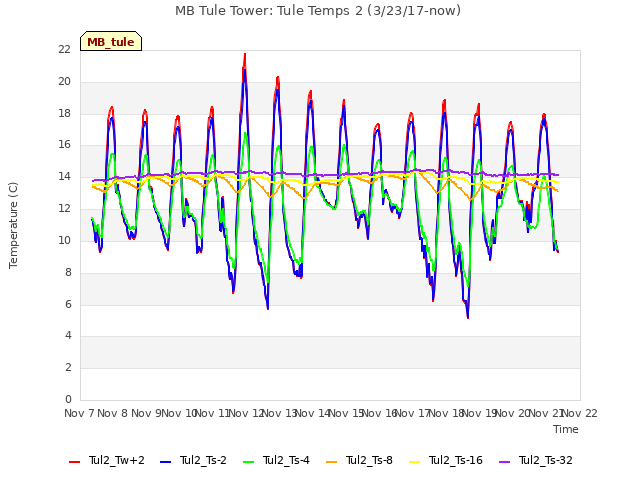This screenshot has width=640, height=480.
Task: Click the MB_tule label box
Action: click(111, 41)
